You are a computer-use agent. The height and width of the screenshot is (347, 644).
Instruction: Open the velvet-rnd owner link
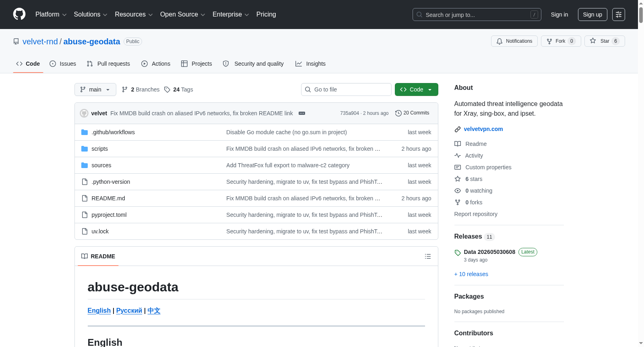click(40, 42)
